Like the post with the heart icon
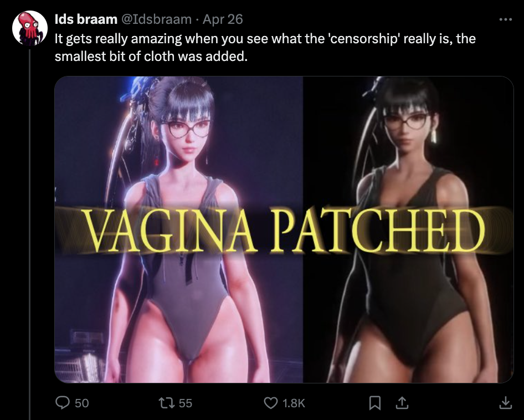This screenshot has width=524, height=420. pyautogui.click(x=270, y=403)
